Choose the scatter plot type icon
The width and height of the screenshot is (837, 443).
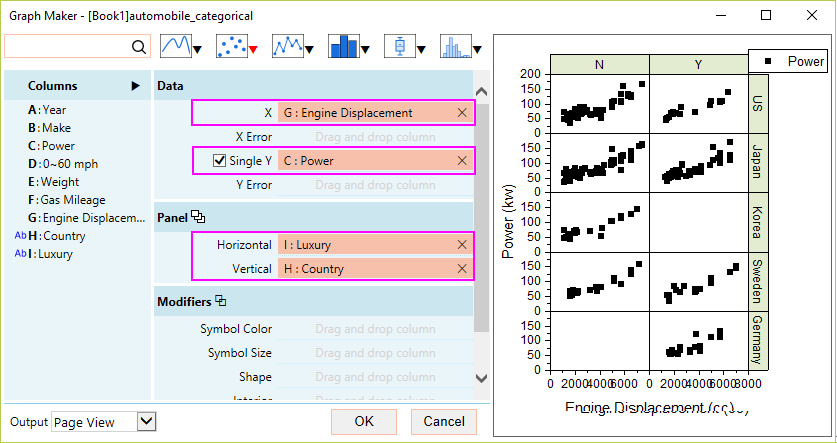pos(232,46)
